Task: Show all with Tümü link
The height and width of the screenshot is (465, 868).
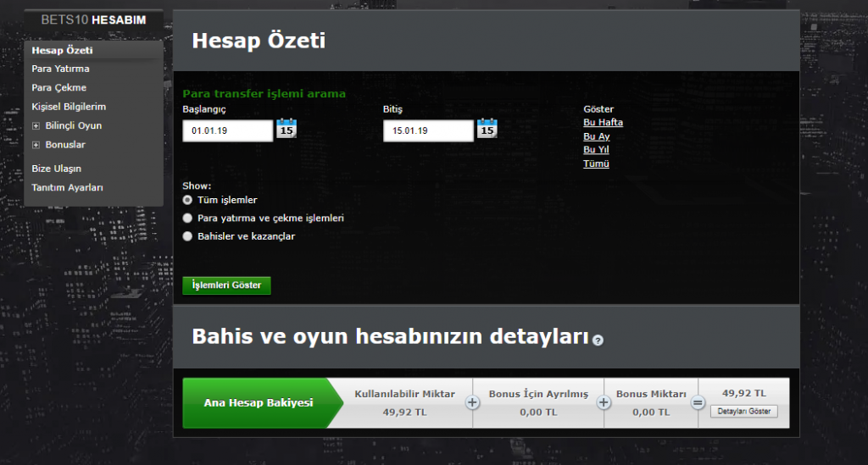Action: point(596,163)
